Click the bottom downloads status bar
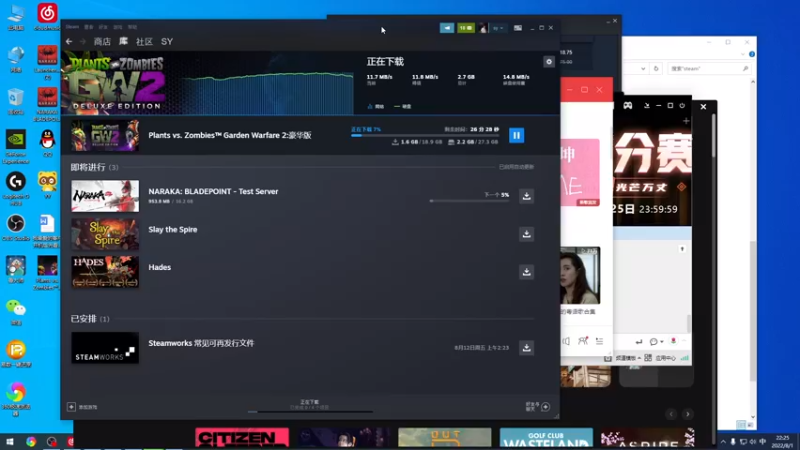The image size is (800, 450). click(310, 406)
